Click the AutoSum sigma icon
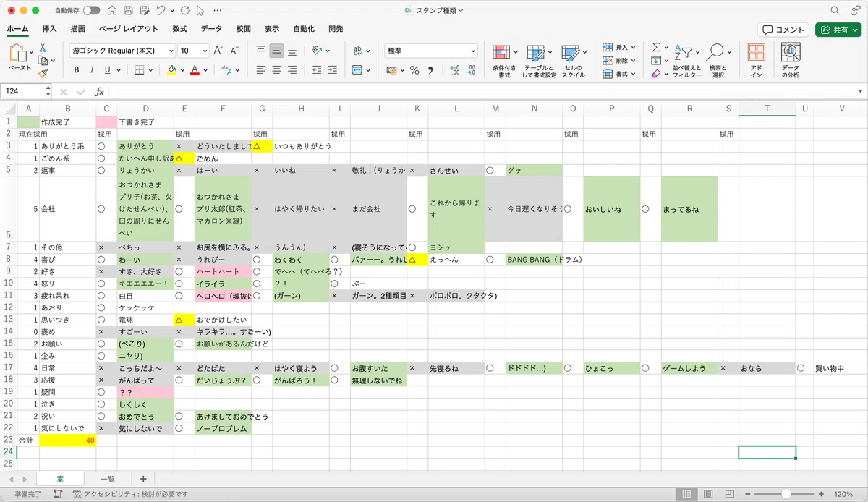This screenshot has height=502, width=868. click(x=655, y=47)
